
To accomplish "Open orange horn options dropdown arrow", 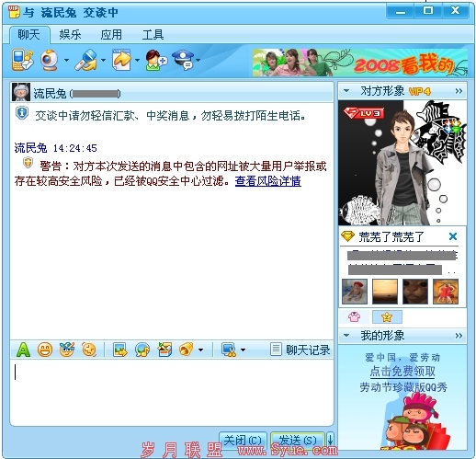I will [200, 350].
